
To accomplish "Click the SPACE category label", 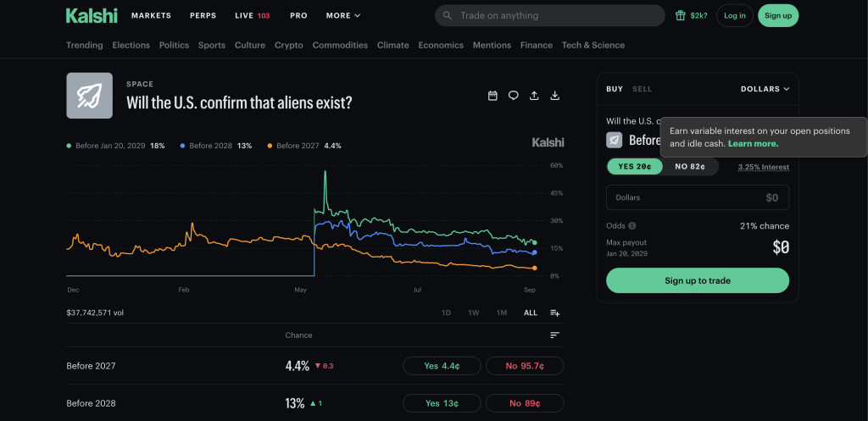I will (140, 84).
